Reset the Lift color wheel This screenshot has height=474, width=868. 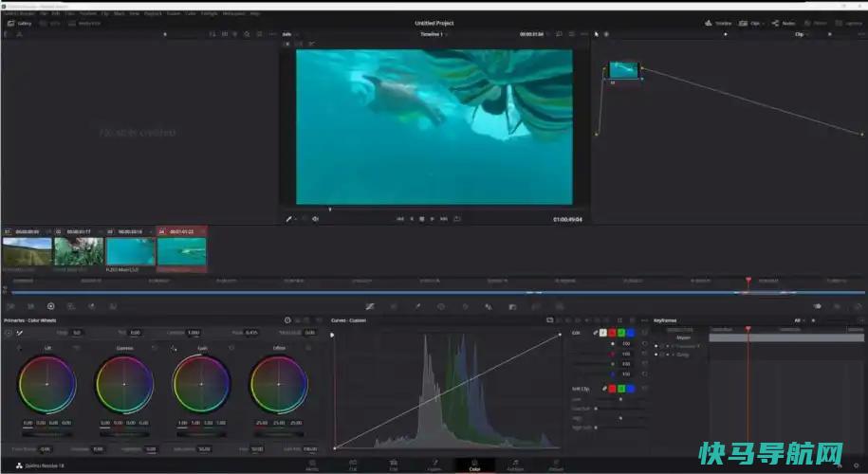(77, 348)
